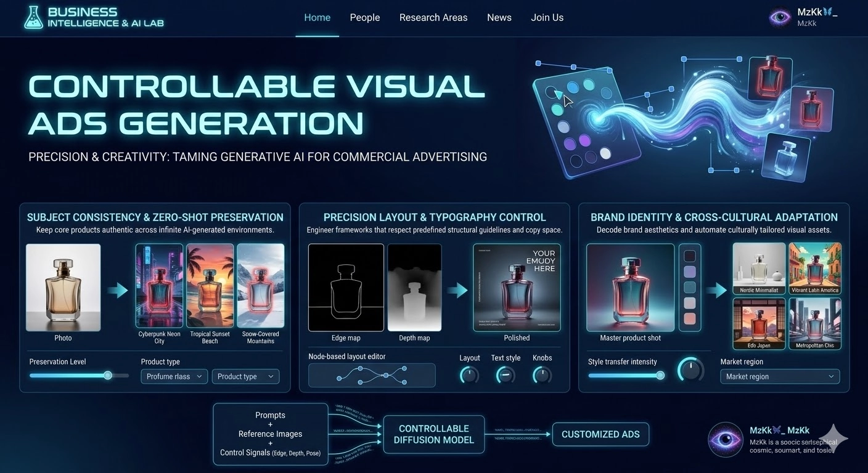868x473 pixels.
Task: Click the node-based layout editor canvas
Action: tap(372, 375)
